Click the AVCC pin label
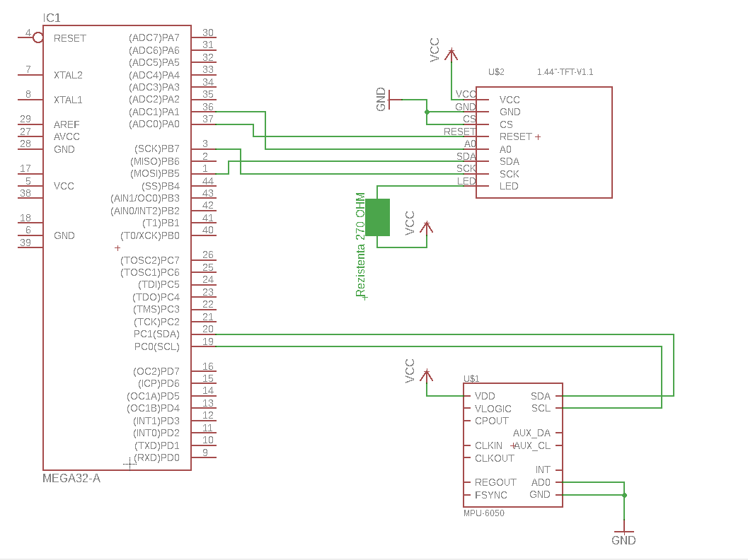 [x=67, y=136]
